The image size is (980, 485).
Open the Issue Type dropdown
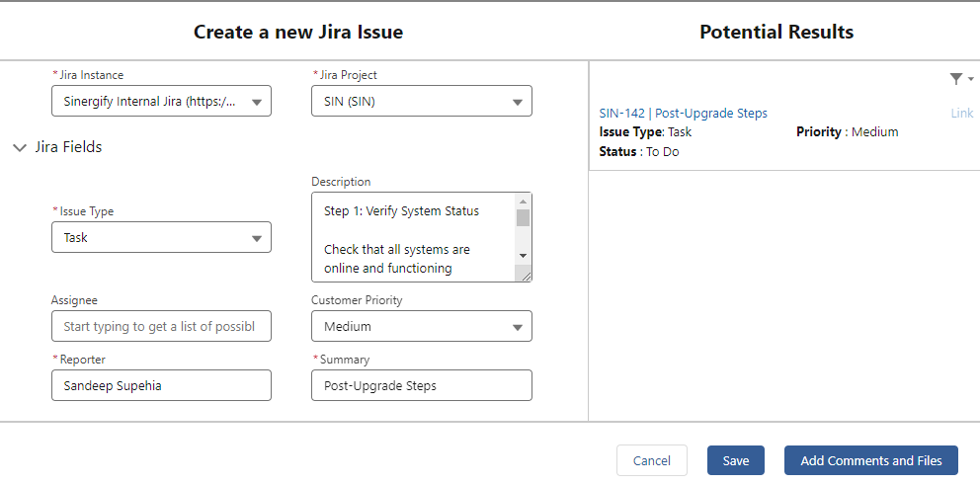click(x=161, y=237)
